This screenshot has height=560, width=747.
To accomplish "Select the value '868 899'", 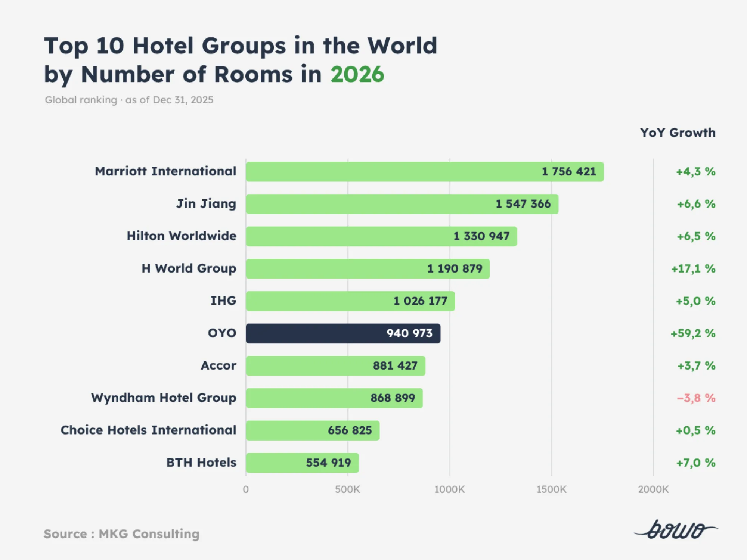I will coord(393,398).
